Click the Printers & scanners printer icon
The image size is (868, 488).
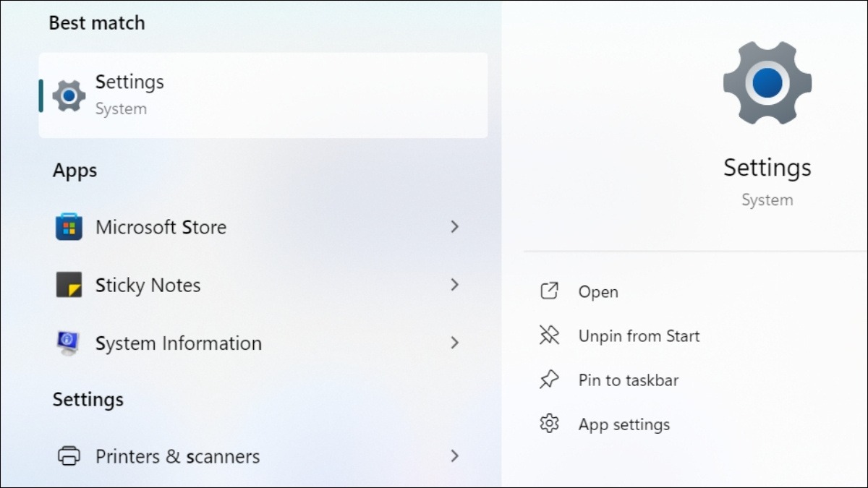(69, 456)
